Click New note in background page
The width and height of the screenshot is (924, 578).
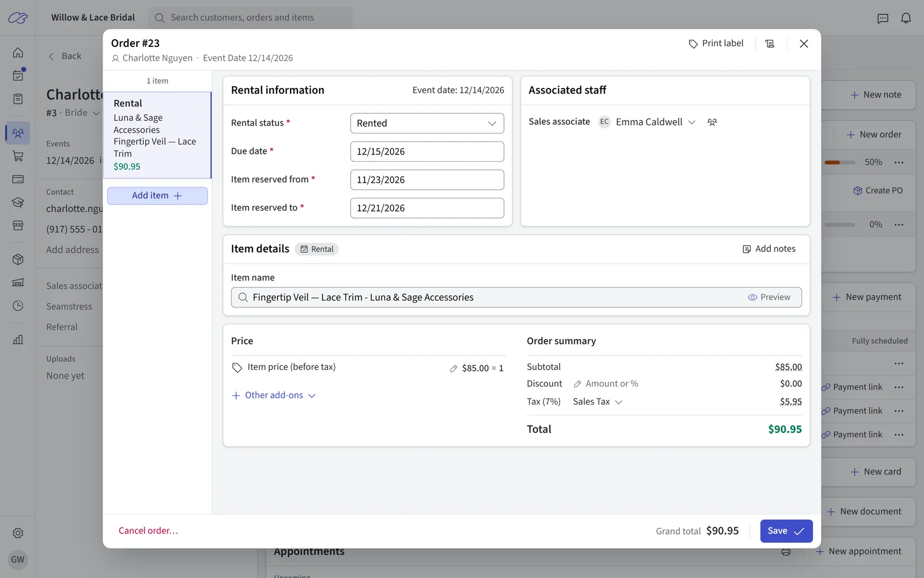(x=875, y=95)
